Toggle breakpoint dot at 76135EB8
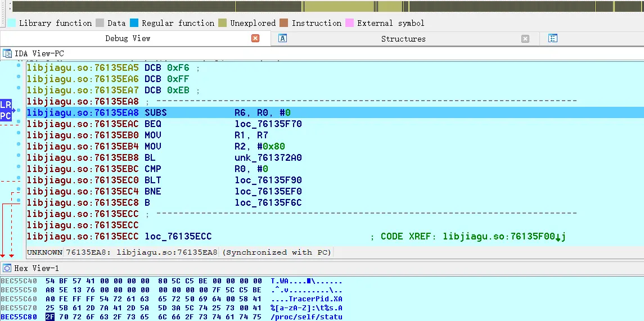Image resolution: width=644 pixels, height=321 pixels. [x=19, y=155]
